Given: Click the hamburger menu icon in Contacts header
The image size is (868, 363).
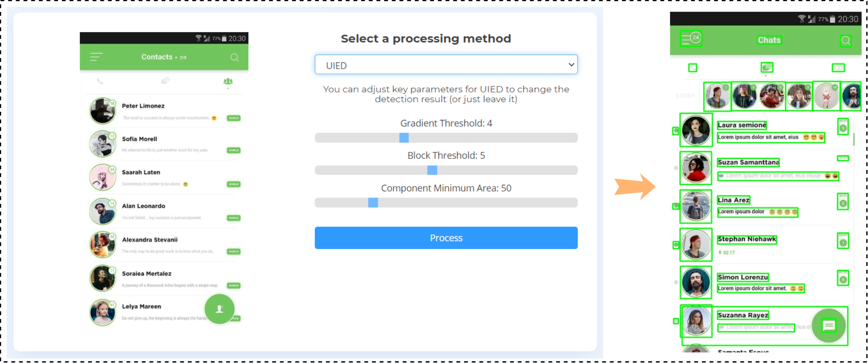Looking at the screenshot, I should 96,57.
